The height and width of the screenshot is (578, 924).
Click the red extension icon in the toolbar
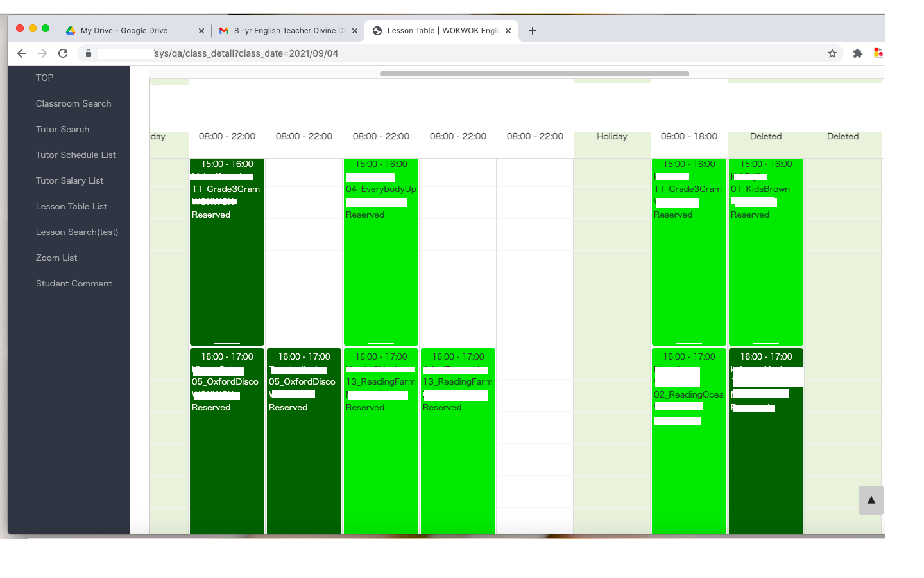(878, 53)
